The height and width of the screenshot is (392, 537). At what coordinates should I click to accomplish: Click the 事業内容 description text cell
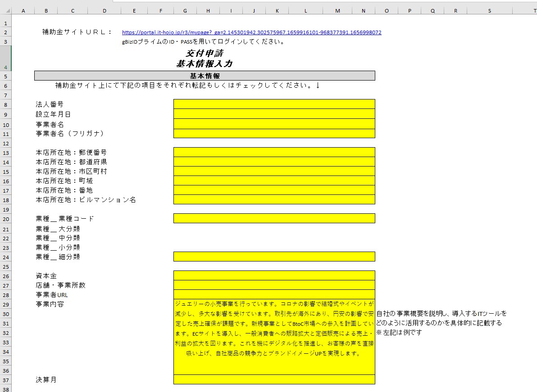click(274, 337)
